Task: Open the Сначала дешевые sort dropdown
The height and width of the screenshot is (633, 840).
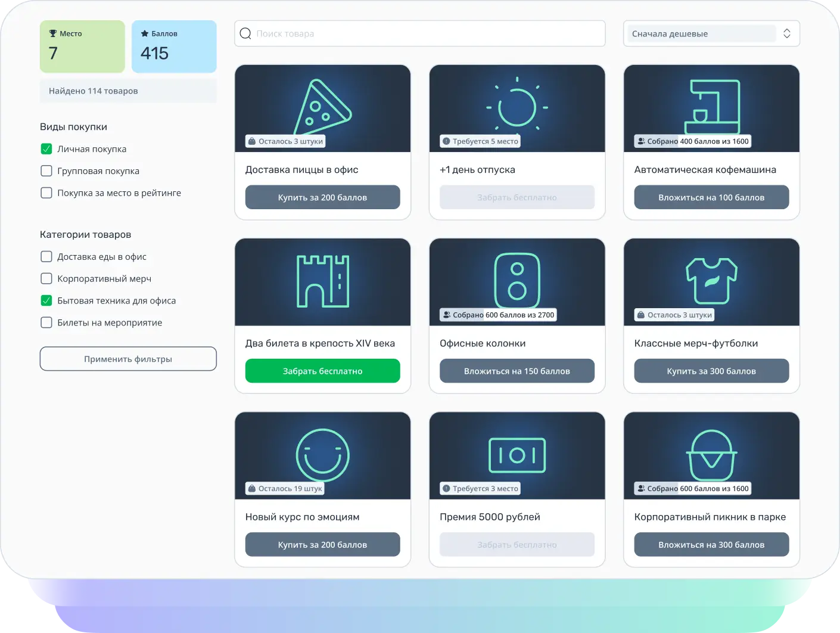Action: 711,33
